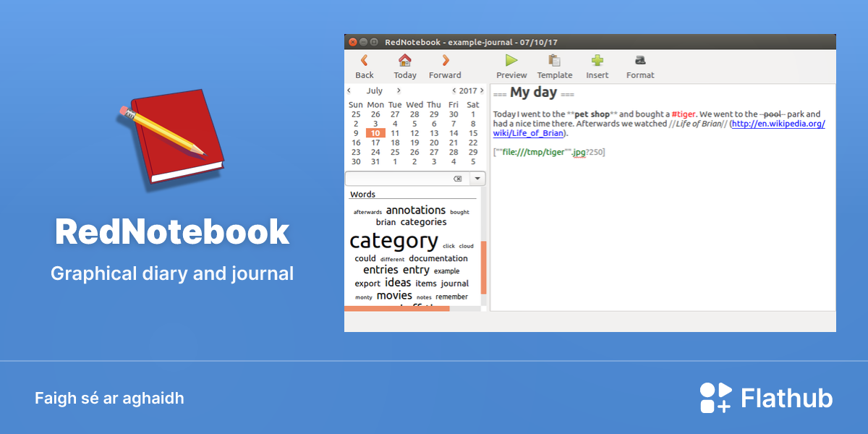Click the #tiger hashtag in entry

point(683,114)
